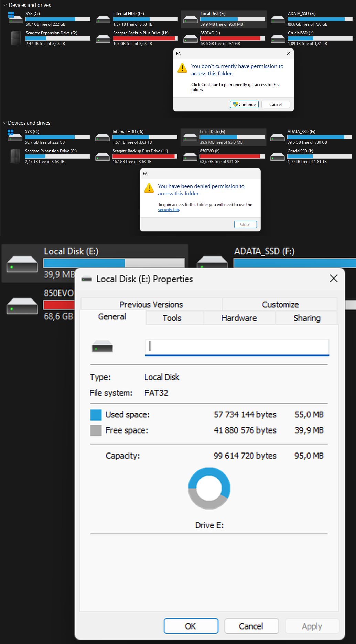Switch to Customize tab
Viewport: 356px width, 644px height.
(x=280, y=304)
